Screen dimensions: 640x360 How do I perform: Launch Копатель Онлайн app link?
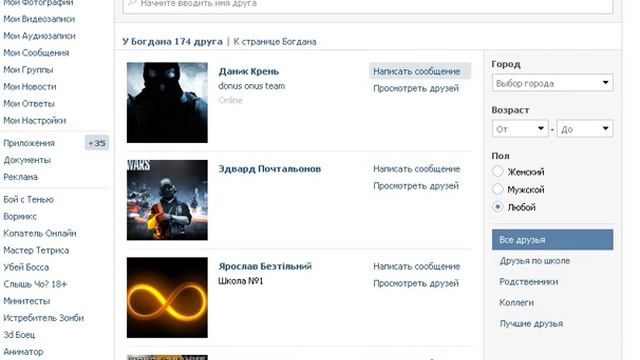pyautogui.click(x=40, y=233)
